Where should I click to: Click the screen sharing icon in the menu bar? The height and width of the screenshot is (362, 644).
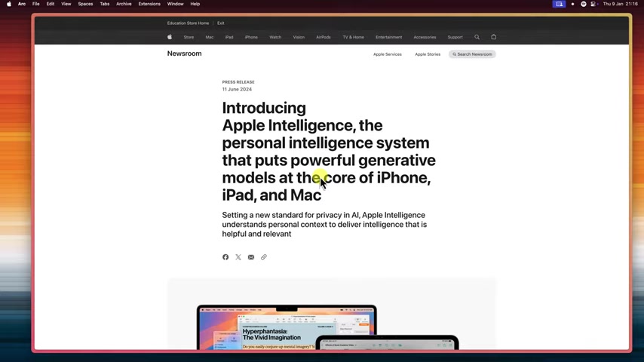point(559,4)
